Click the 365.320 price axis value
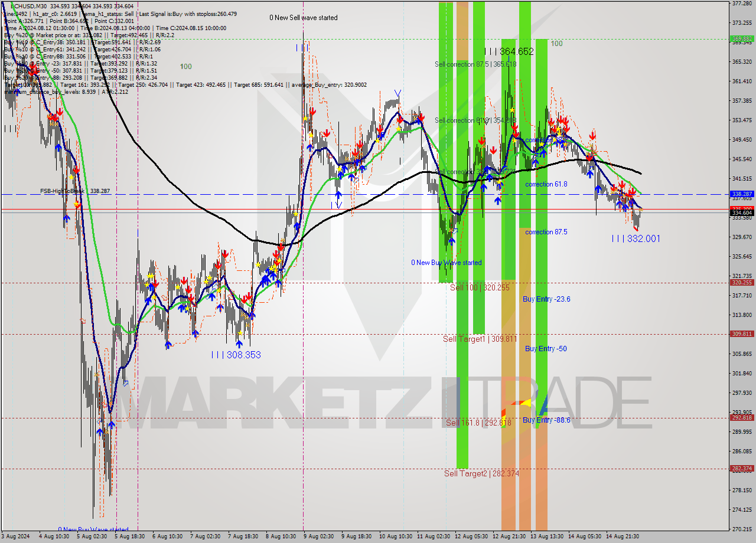Viewport: 756px width, 543px height. tap(742, 61)
